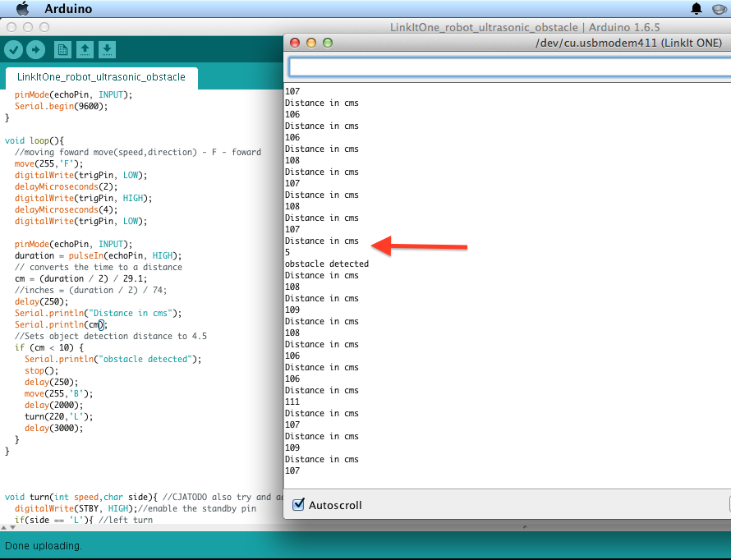This screenshot has width=731, height=560.
Task: Click the serial output value 109 at bottom
Action: point(292,448)
